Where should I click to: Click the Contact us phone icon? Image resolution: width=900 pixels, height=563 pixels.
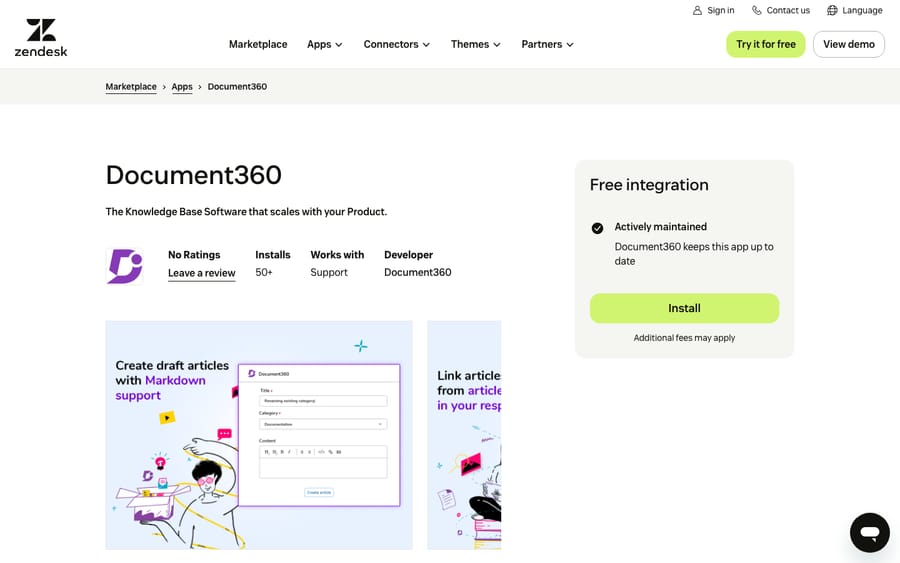pos(757,10)
